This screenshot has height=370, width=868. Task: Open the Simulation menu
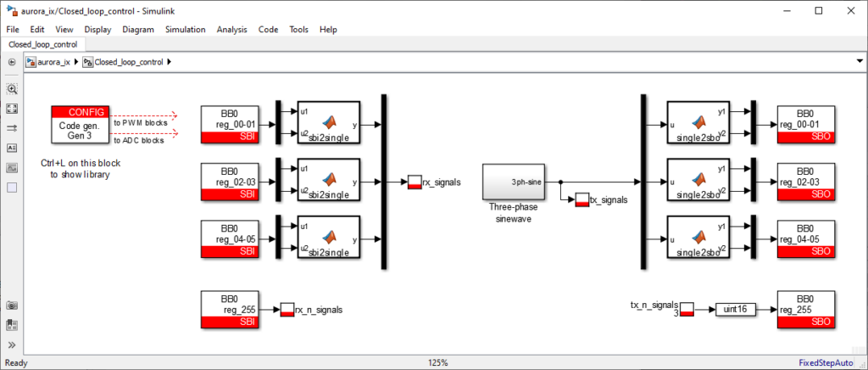coord(185,29)
